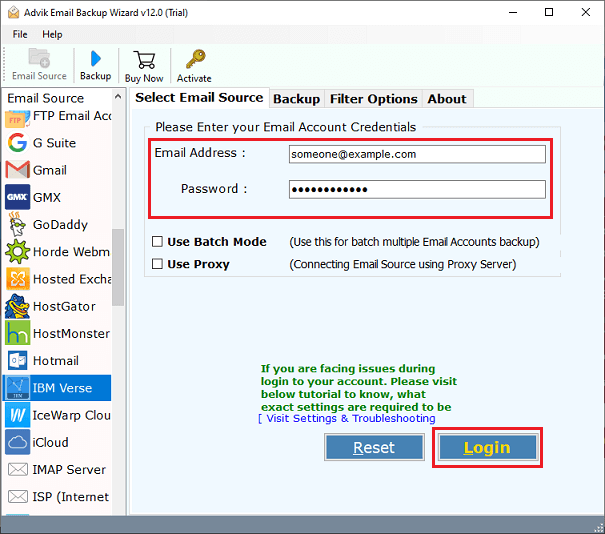Switch to the Filter Options tab
The image size is (605, 534).
click(x=373, y=99)
